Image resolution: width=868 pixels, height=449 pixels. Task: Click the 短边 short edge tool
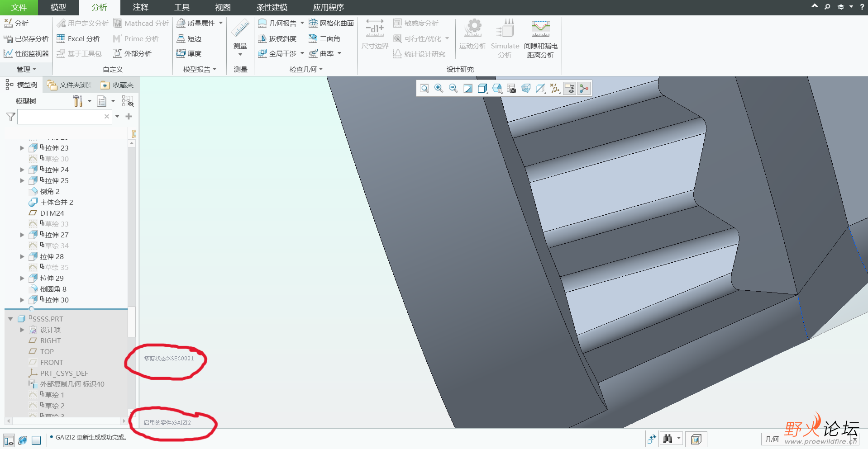189,38
